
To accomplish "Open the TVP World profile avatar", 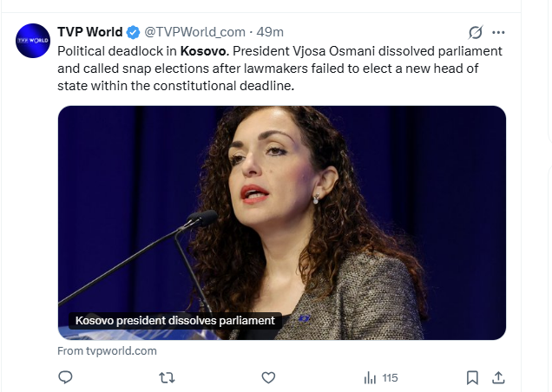I will 34,41.
